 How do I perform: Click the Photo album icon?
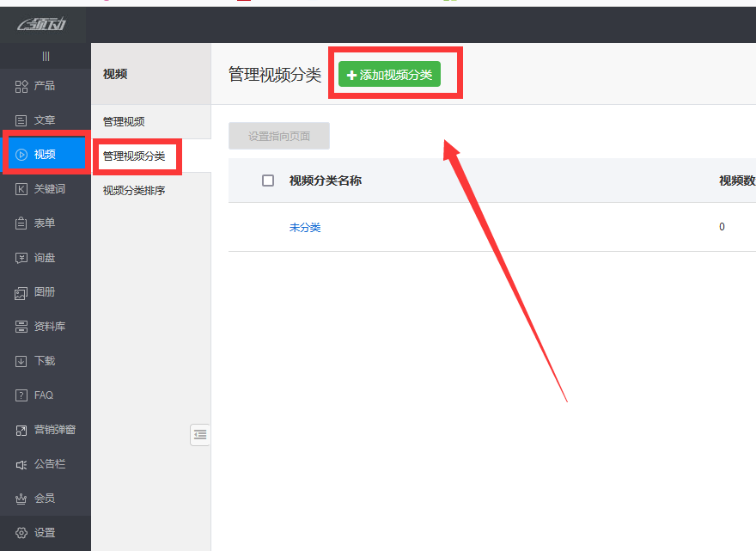(x=21, y=292)
